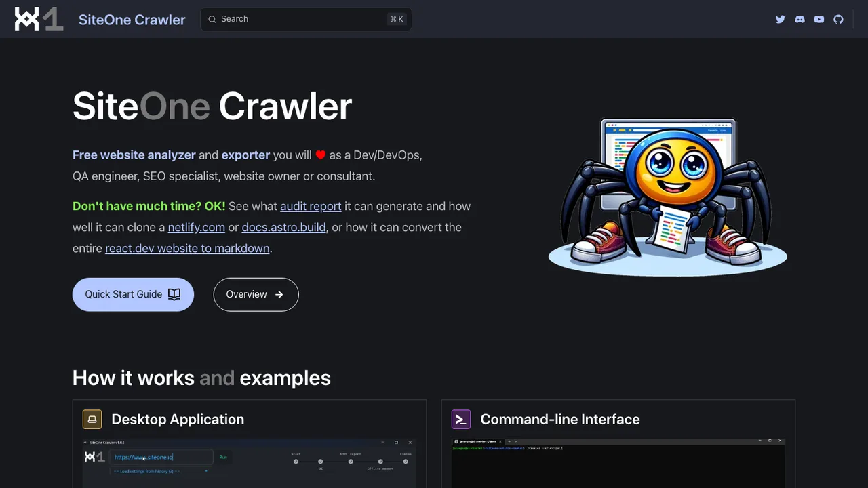Click the terminal icon beside Command-line Interface
Screen dimensions: 868x488
[461, 420]
